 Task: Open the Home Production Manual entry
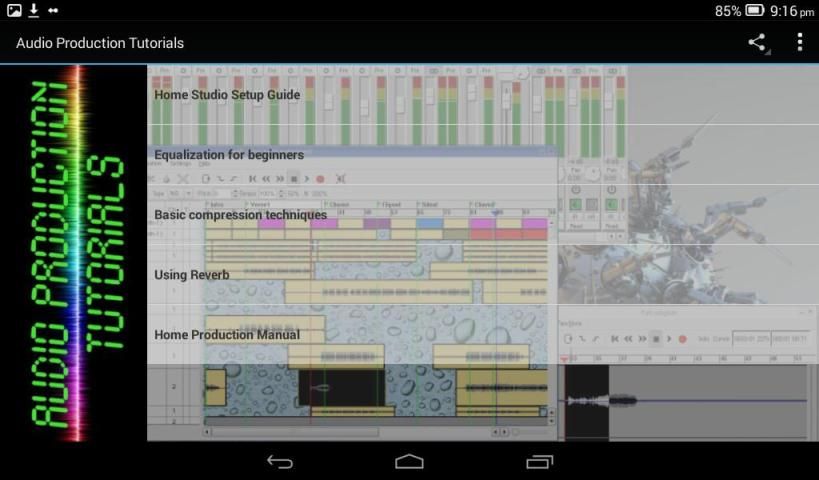(x=227, y=335)
